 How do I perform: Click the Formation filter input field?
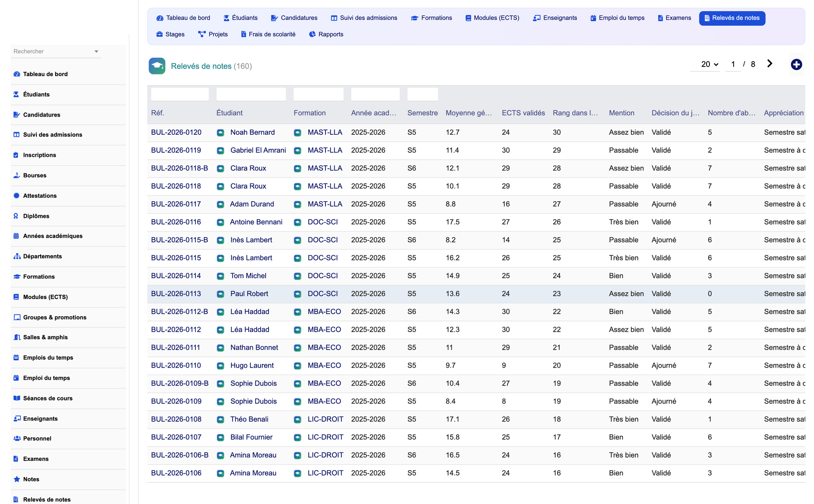click(318, 94)
